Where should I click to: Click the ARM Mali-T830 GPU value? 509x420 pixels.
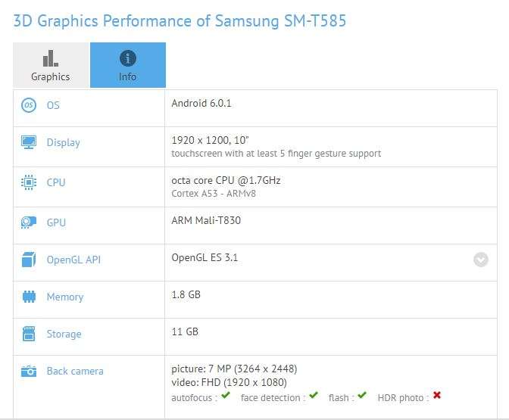coord(206,220)
